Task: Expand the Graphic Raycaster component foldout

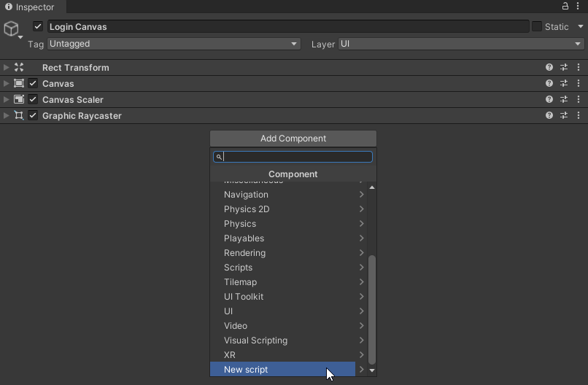Action: click(7, 115)
